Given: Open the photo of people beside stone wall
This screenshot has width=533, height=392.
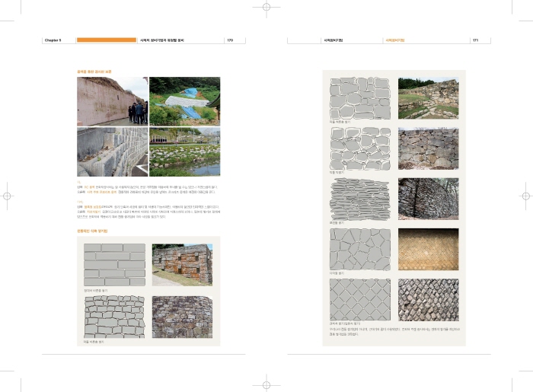Looking at the screenshot, I should 113,100.
